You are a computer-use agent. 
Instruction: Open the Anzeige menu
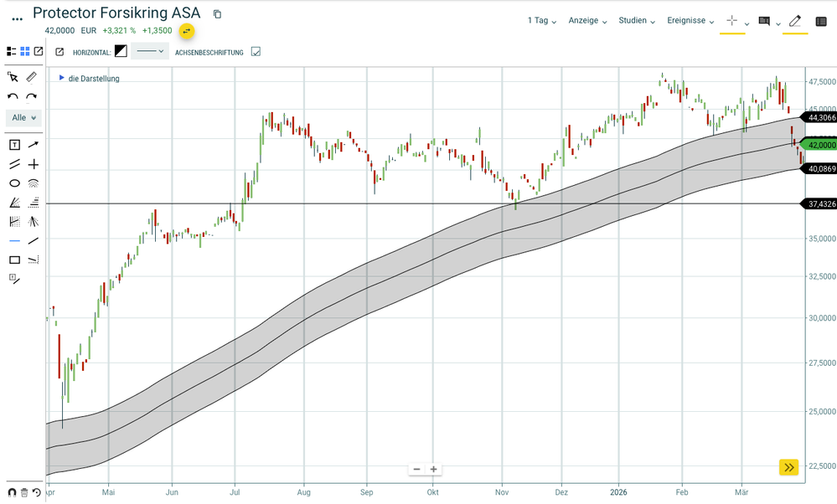(587, 20)
